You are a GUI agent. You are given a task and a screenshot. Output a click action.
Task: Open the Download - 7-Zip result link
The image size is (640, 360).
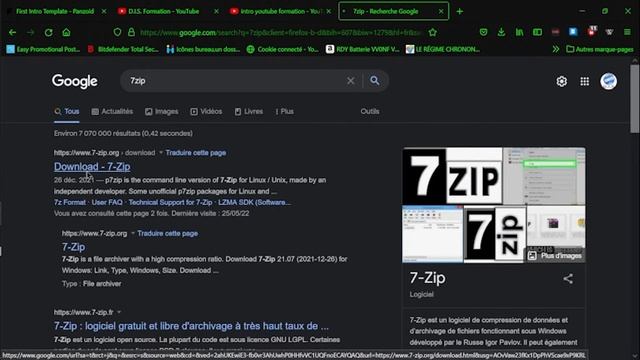pyautogui.click(x=92, y=167)
